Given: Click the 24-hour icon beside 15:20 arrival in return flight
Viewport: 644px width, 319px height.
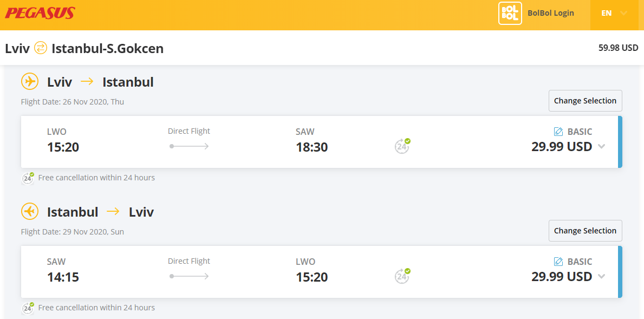Looking at the screenshot, I should click(x=402, y=276).
